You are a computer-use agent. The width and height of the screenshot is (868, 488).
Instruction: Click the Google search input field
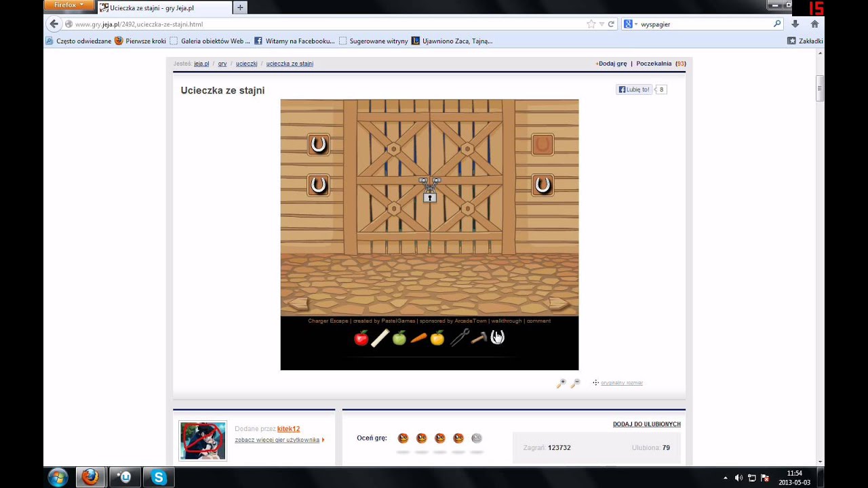point(705,24)
